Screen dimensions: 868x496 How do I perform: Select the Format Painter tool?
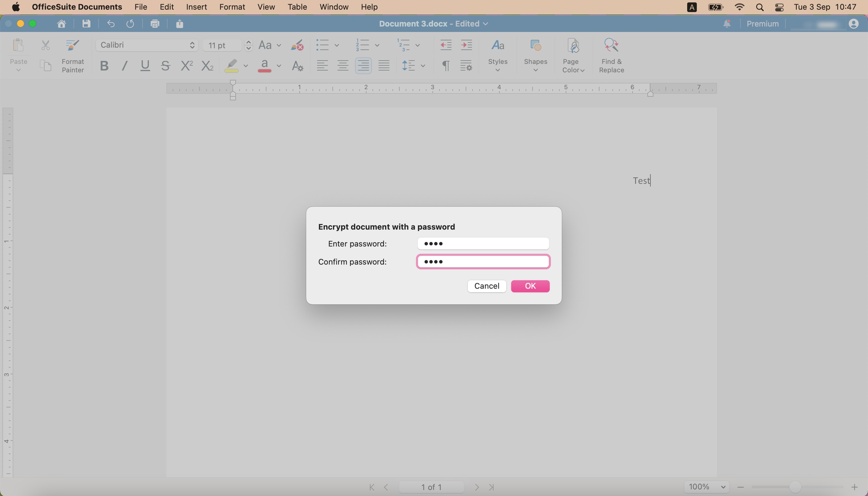click(73, 57)
